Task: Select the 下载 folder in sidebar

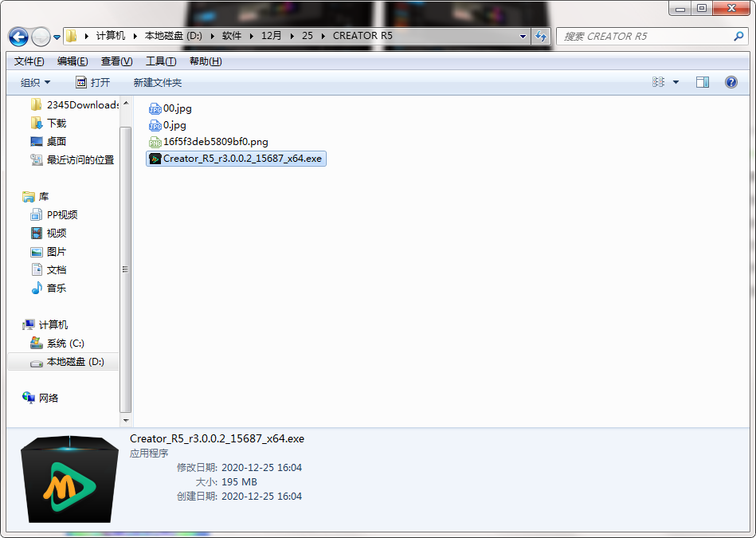Action: pyautogui.click(x=49, y=123)
